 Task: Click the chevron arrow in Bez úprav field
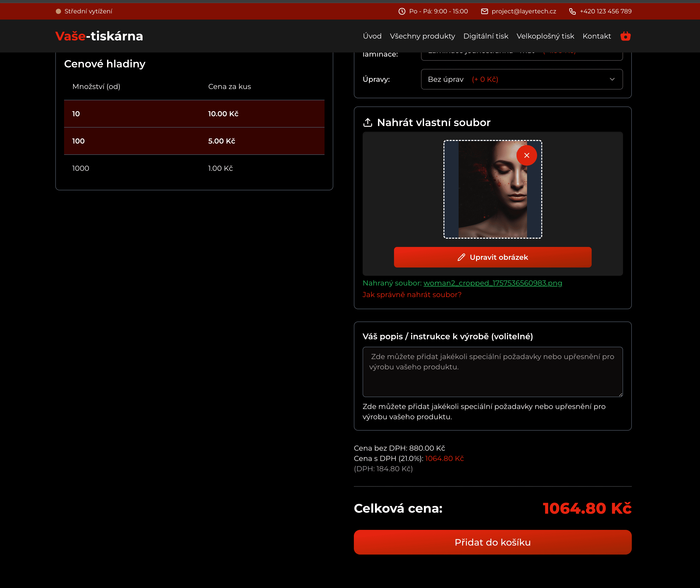click(612, 79)
